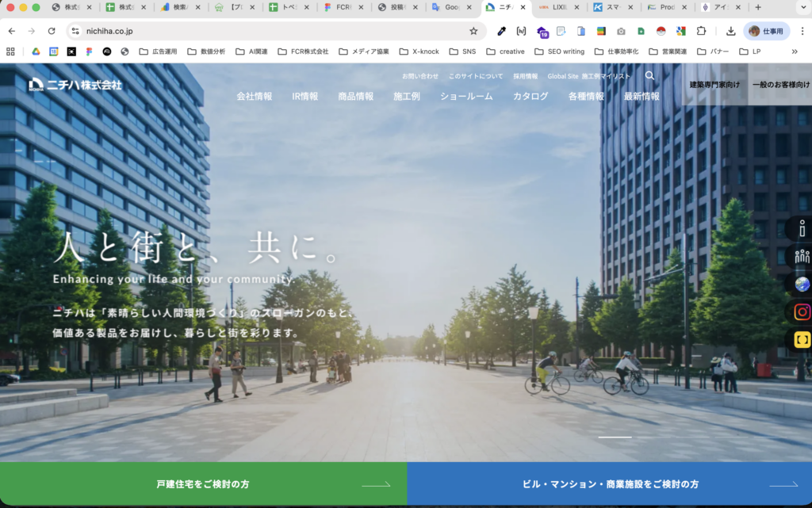The image size is (812, 508).
Task: Click ビル・マンション・商業施設をご検討の方 button
Action: tap(607, 483)
